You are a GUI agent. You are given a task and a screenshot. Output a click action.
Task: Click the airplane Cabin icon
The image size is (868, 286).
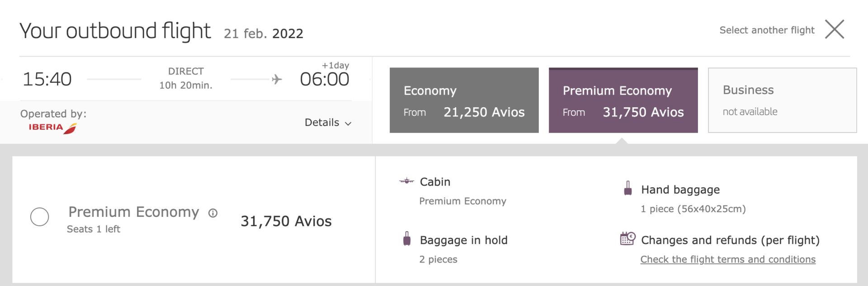(x=406, y=181)
